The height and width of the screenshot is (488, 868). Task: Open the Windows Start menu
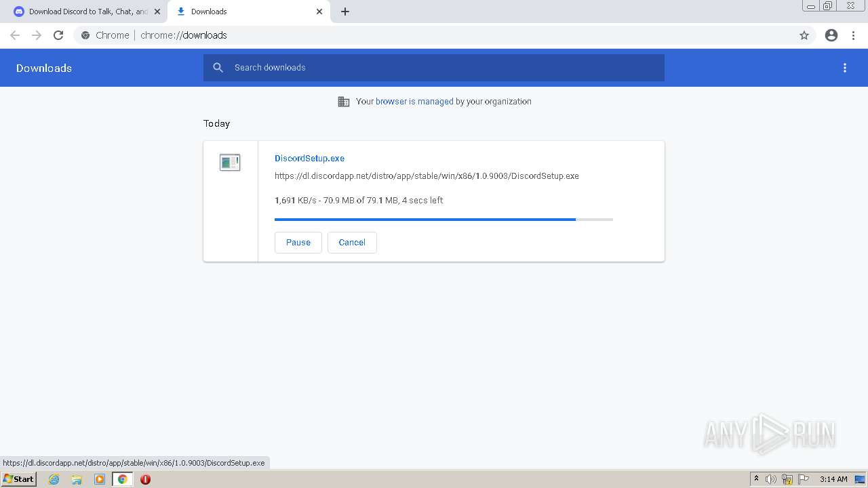[x=18, y=479]
